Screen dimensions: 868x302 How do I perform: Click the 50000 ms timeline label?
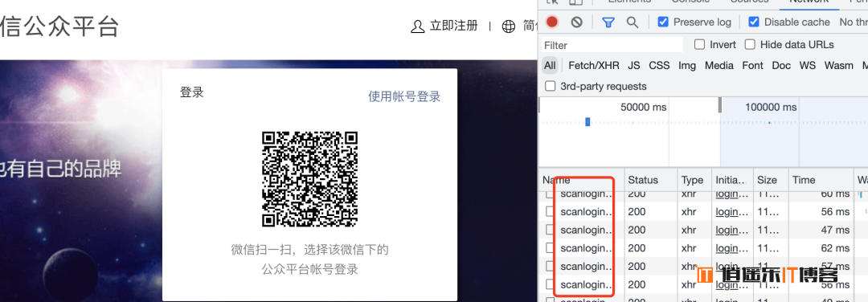[643, 107]
